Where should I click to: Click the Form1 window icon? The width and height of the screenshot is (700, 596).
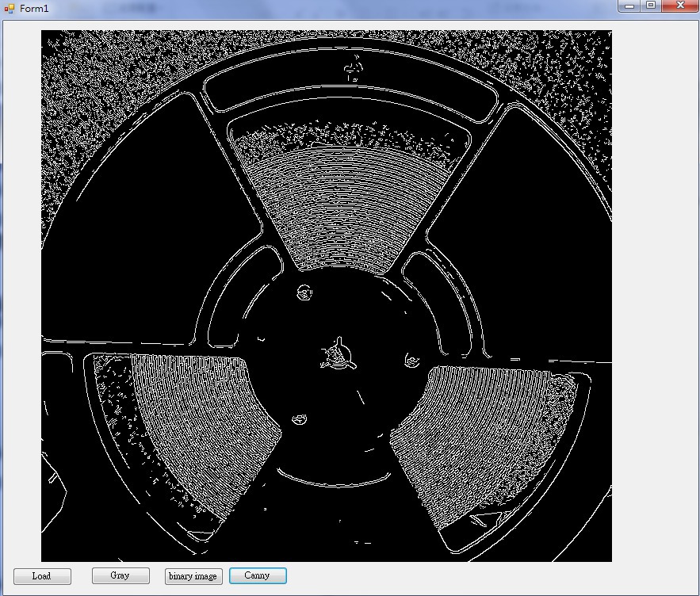click(9, 8)
